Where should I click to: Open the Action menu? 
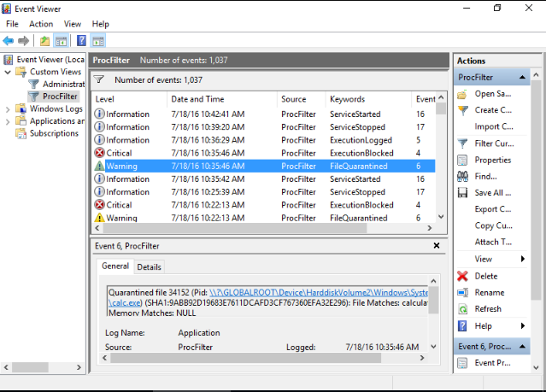tap(41, 24)
